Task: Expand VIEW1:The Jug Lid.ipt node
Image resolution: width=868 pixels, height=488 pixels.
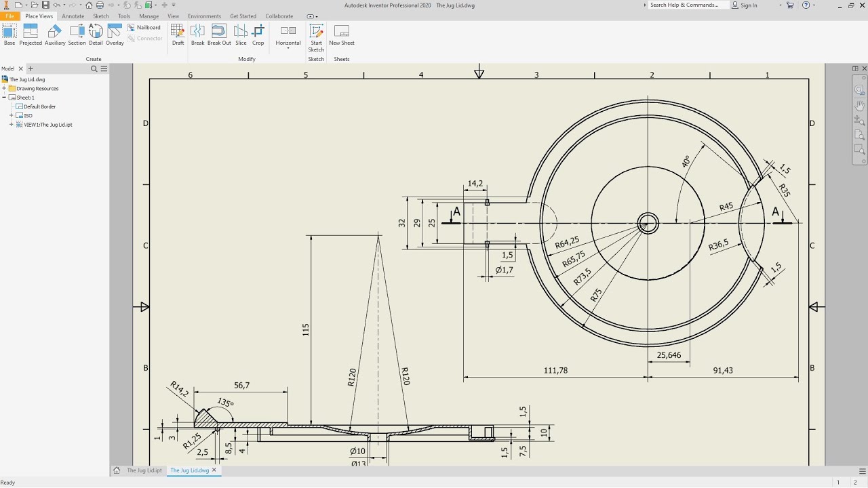Action: click(12, 125)
